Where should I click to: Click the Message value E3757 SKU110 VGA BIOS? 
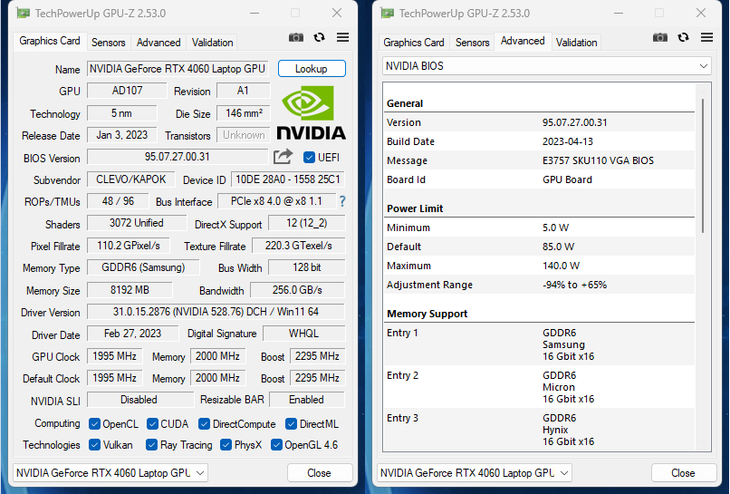[x=598, y=161]
